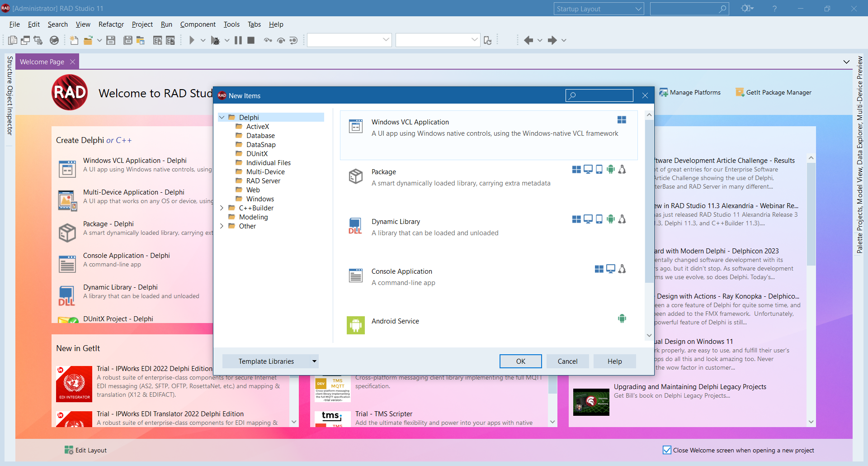Viewport: 868px width, 466px height.
Task: Open the Refactor menu
Action: (x=111, y=24)
